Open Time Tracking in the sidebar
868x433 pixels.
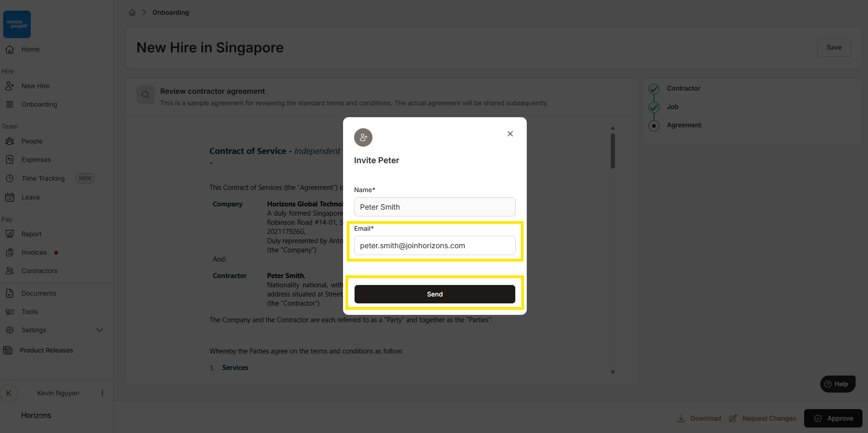(43, 178)
